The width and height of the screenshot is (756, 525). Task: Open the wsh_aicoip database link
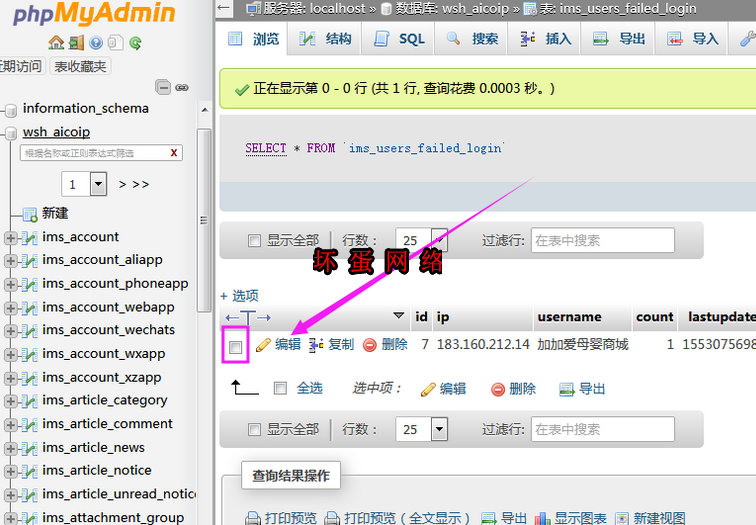56,132
